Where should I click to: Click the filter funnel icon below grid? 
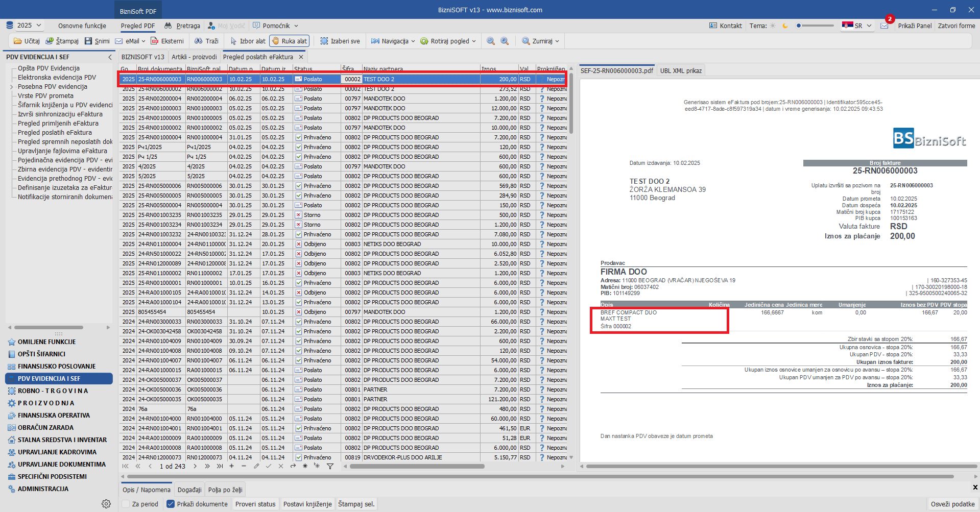coord(330,466)
